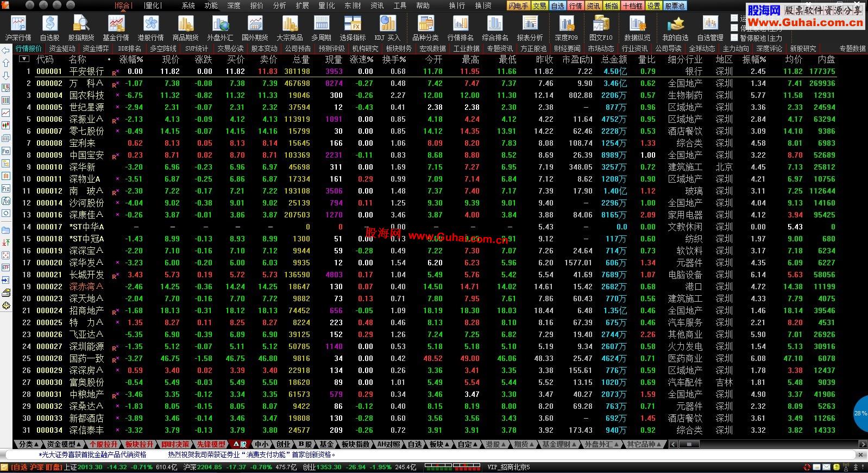
Task: Expand the 期货 bottom tab menu
Action: click(524, 444)
